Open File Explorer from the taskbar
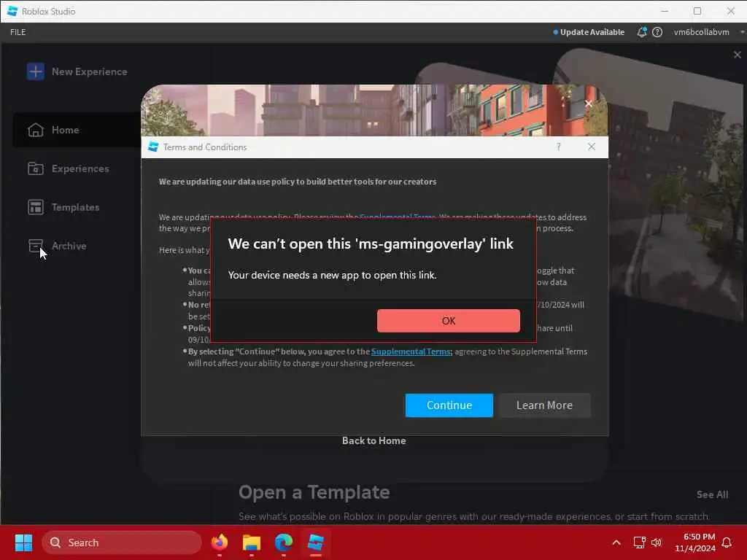Viewport: 747px width, 560px height. tap(251, 542)
